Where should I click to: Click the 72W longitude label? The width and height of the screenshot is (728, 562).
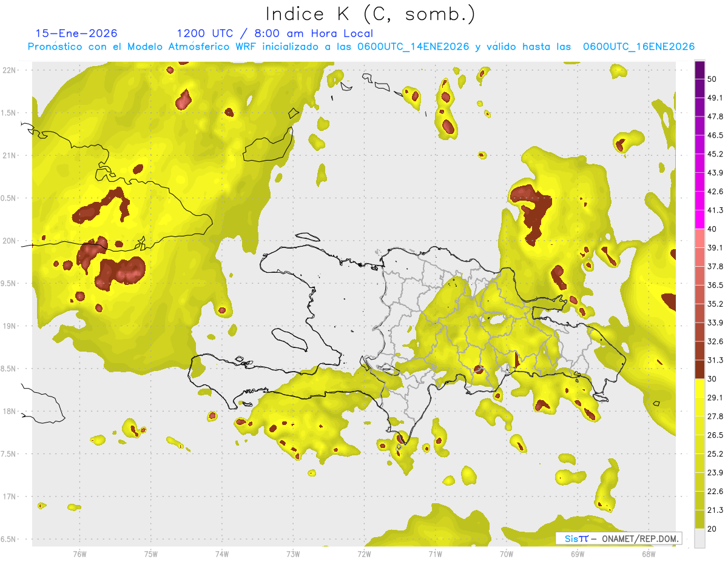(364, 554)
